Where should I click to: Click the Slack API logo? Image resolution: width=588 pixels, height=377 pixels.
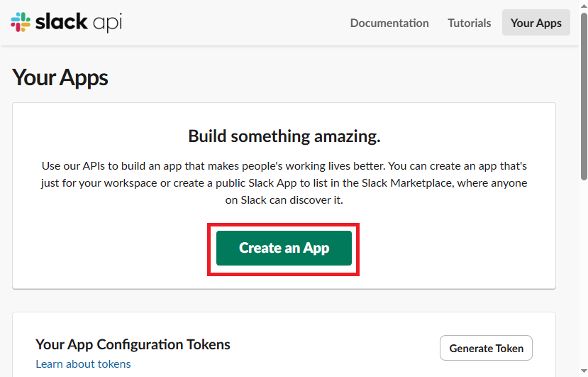coord(67,22)
